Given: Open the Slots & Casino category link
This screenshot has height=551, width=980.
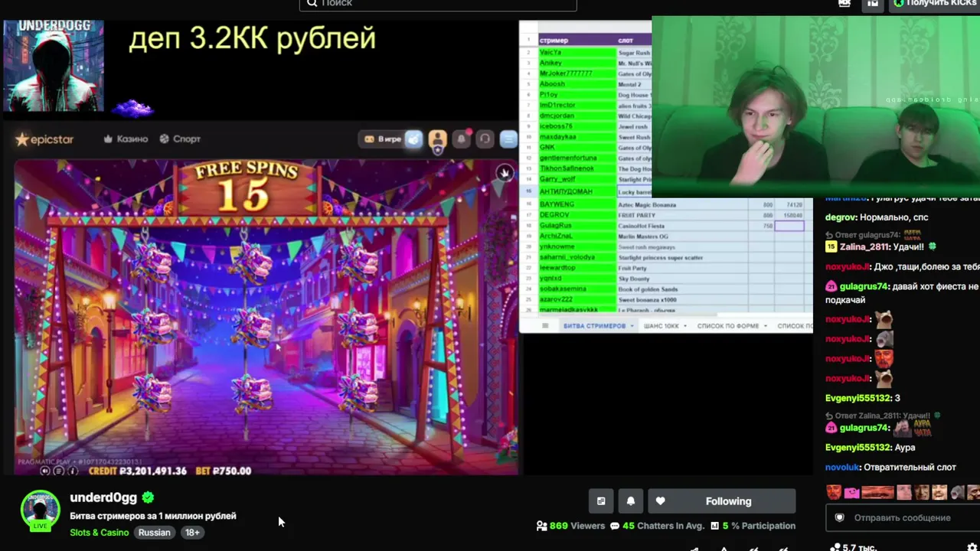Looking at the screenshot, I should coord(100,533).
